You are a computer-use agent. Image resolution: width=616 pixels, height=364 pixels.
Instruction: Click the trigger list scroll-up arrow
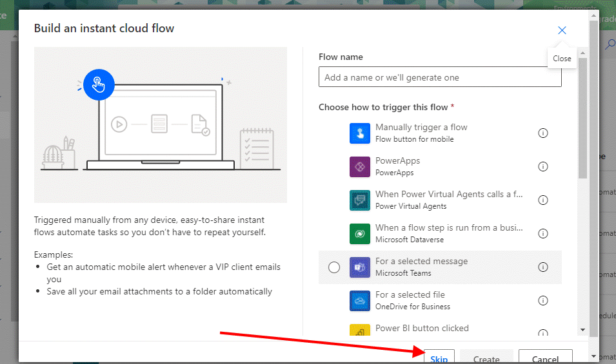[582, 53]
